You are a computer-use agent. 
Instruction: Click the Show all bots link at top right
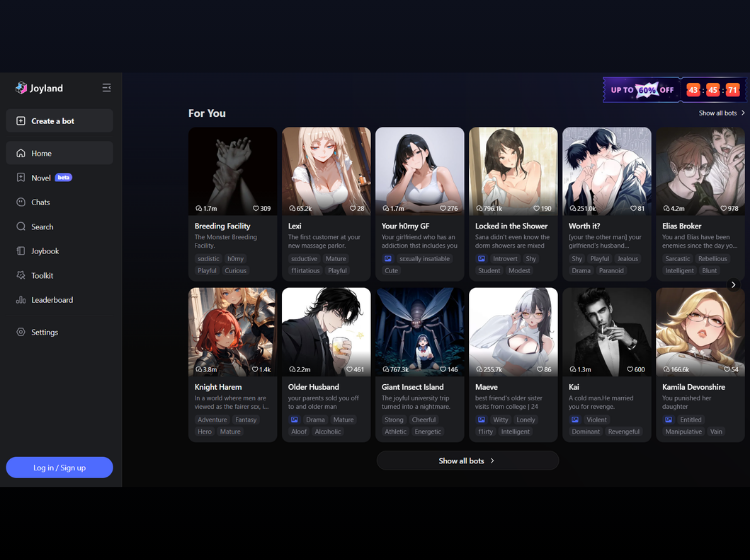click(x=721, y=113)
